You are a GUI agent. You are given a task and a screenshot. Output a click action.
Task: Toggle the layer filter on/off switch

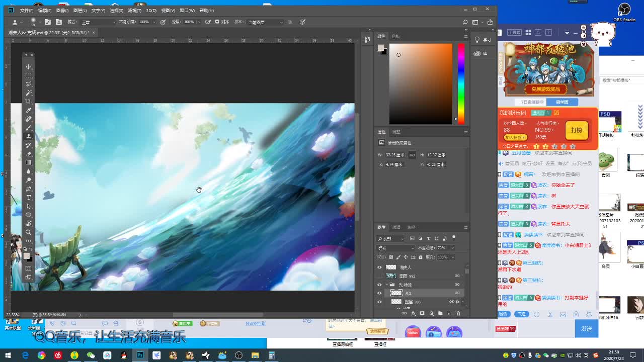click(x=453, y=238)
